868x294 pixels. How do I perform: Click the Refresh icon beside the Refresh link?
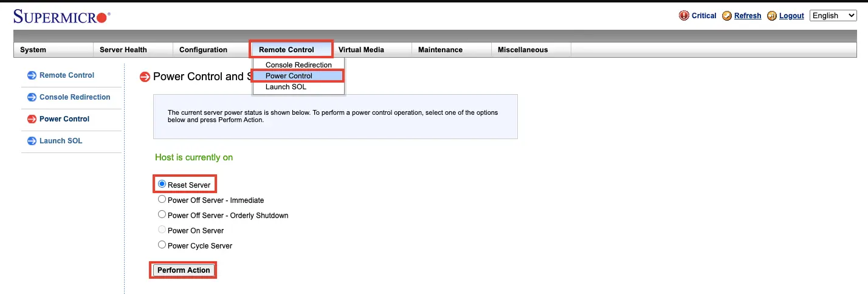(x=727, y=16)
